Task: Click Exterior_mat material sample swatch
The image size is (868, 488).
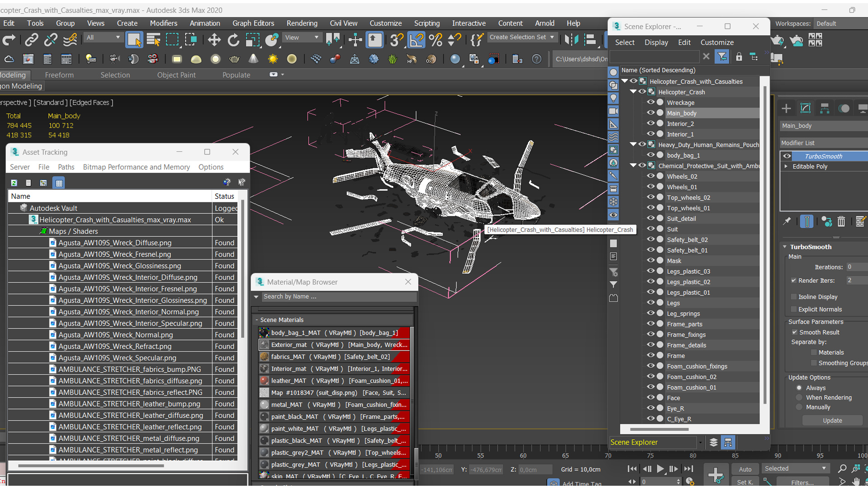Action: click(264, 345)
